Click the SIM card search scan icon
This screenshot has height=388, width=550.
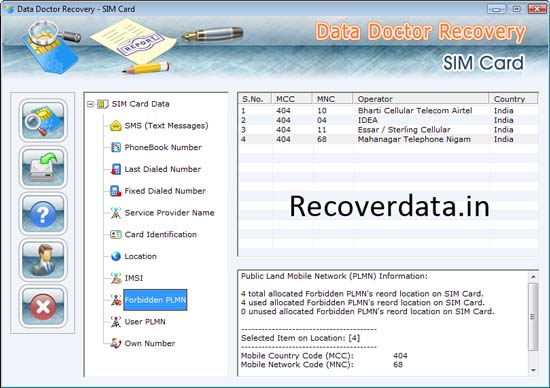(x=43, y=120)
